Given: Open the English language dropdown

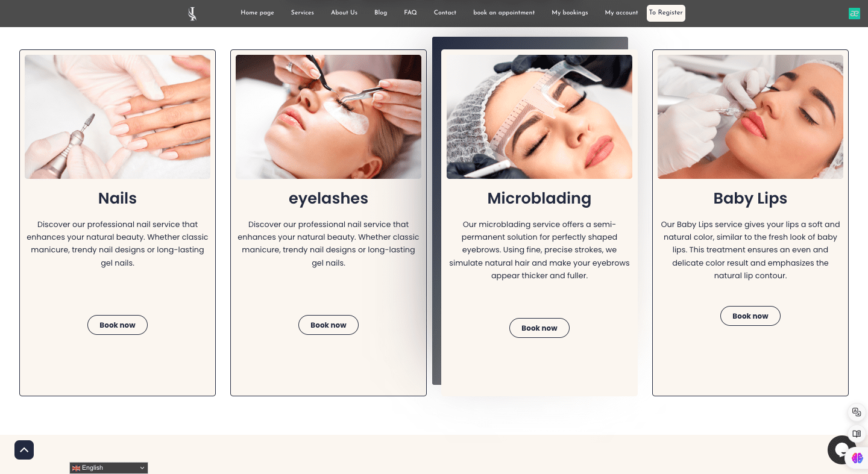Looking at the screenshot, I should 108,468.
